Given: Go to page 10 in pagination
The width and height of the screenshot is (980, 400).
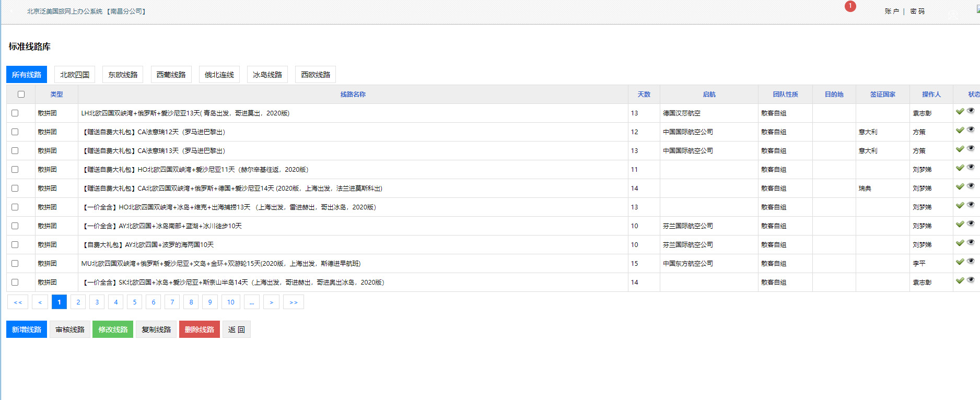Looking at the screenshot, I should pos(231,302).
